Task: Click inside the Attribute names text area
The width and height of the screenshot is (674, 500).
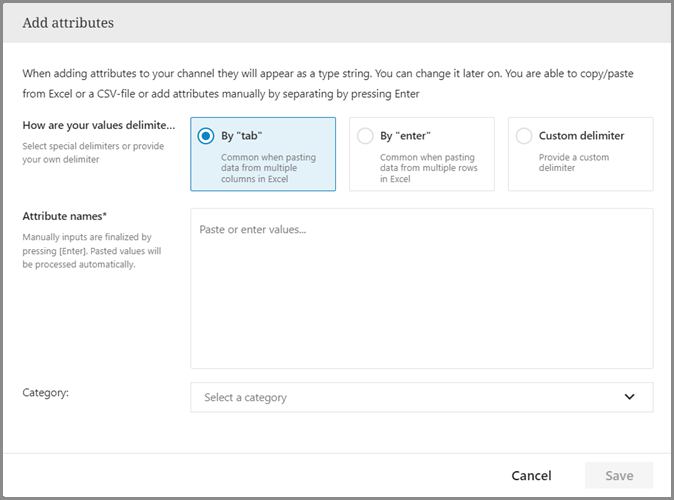Action: pos(421,300)
